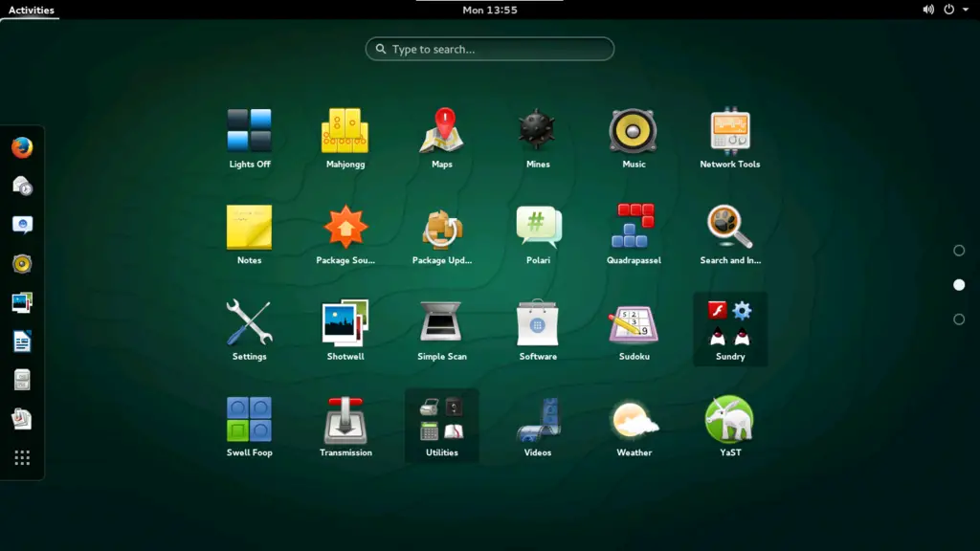Open Settings
This screenshot has width=980, height=551.
pos(250,331)
